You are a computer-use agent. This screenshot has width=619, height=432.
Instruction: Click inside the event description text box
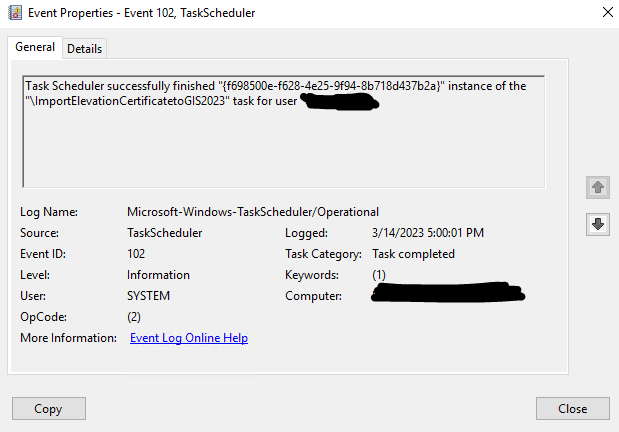click(283, 131)
